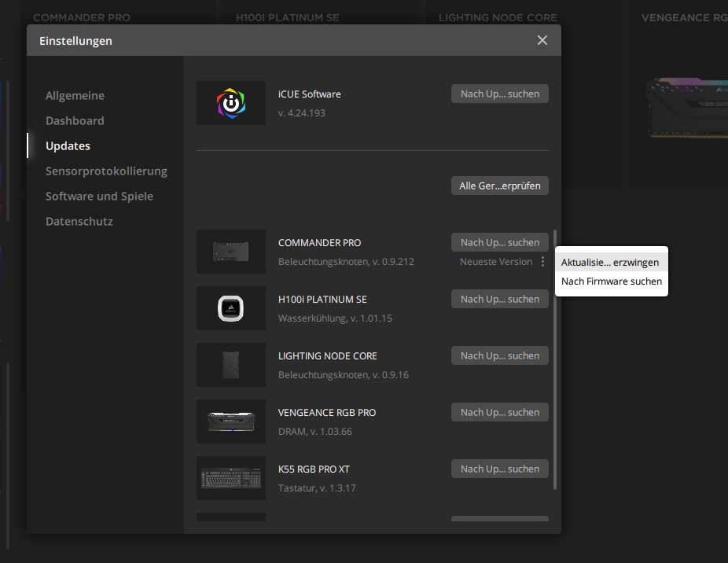Click the Einstellungen dialog title
This screenshot has width=728, height=563.
(75, 41)
